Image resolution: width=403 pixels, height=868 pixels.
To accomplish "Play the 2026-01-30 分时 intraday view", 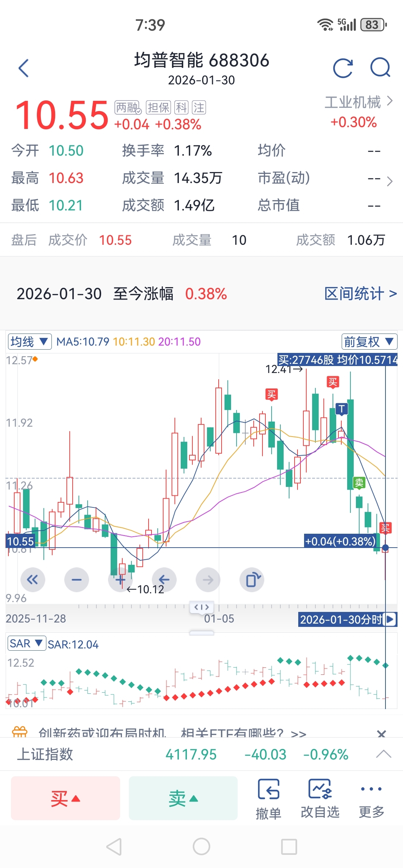I will 391,619.
